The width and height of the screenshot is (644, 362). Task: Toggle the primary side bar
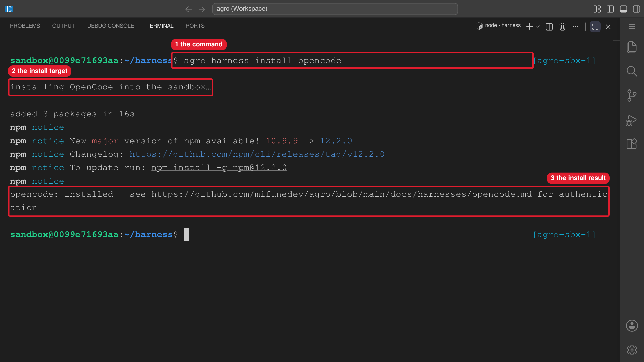(x=610, y=9)
